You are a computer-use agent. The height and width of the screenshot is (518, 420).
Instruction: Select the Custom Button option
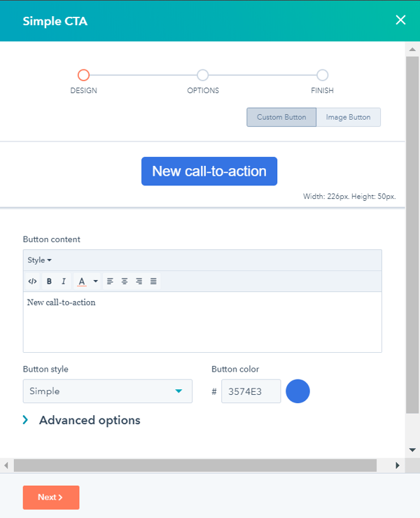click(x=281, y=117)
